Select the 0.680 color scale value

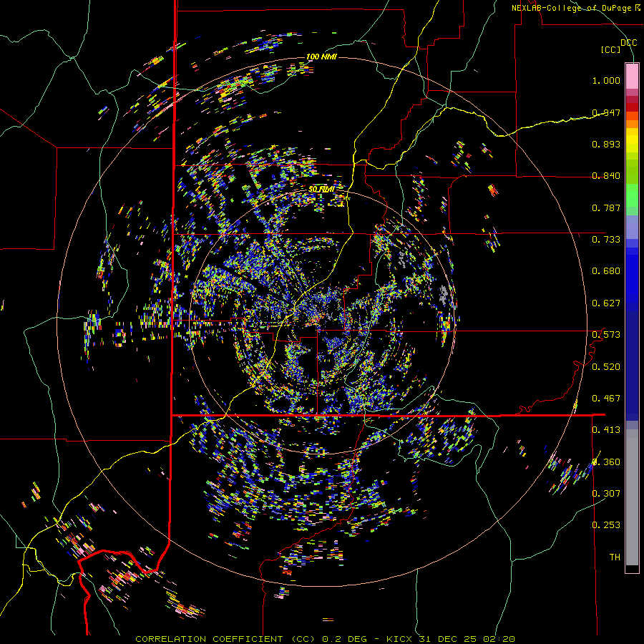pos(606,271)
